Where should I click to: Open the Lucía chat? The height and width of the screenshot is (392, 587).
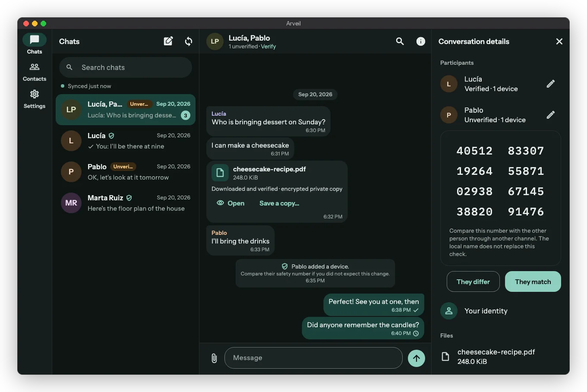pos(126,141)
